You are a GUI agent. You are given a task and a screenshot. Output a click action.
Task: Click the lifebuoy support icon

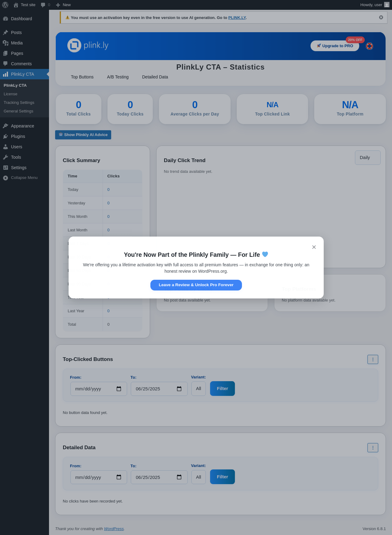click(370, 46)
